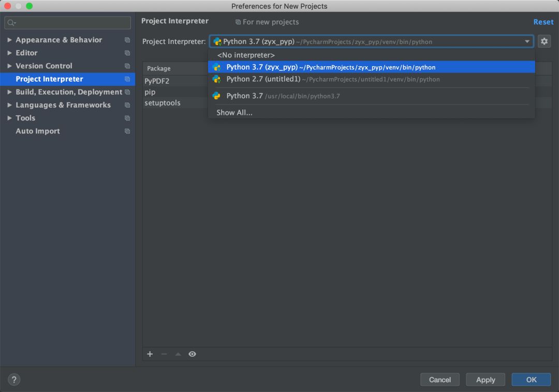
Task: Click copy icon beside Tools
Action: point(127,118)
